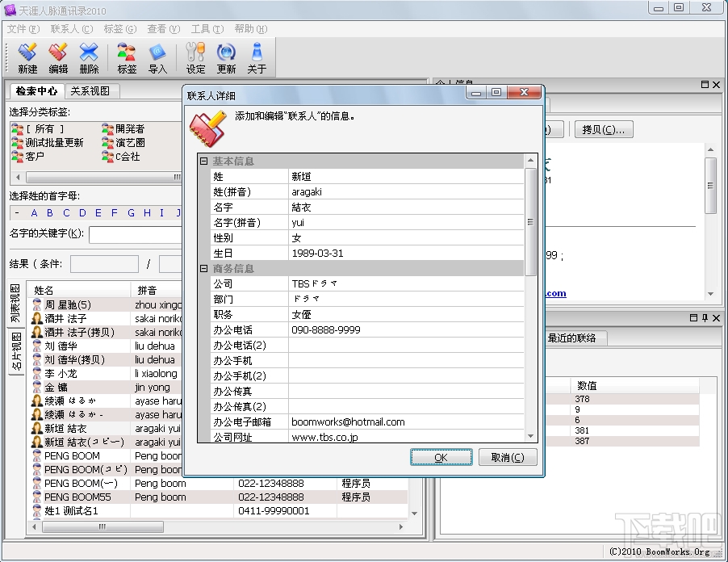Click the 取消(C) cancel button

[508, 458]
